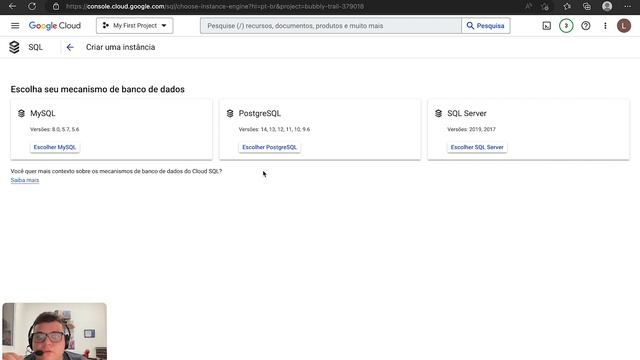Click the SQL Server card database icon
The image size is (640, 360).
[x=438, y=113]
